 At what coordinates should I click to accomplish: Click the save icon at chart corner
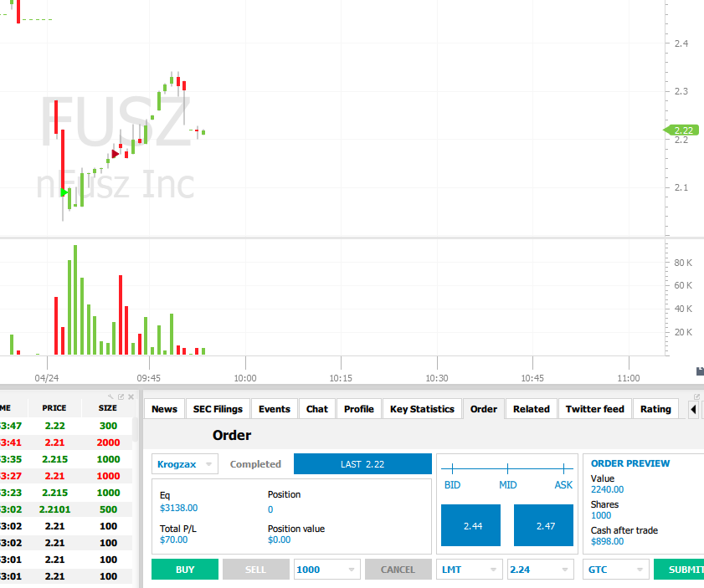tap(700, 371)
